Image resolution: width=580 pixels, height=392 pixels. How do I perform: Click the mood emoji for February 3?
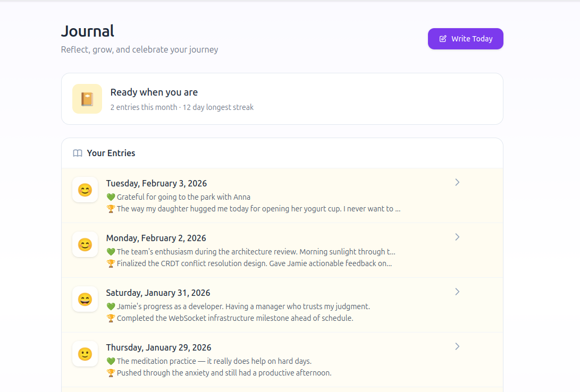tap(85, 190)
